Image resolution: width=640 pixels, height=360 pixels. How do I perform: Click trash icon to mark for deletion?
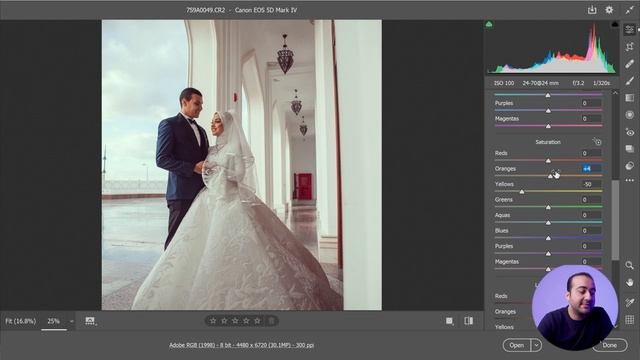(271, 321)
